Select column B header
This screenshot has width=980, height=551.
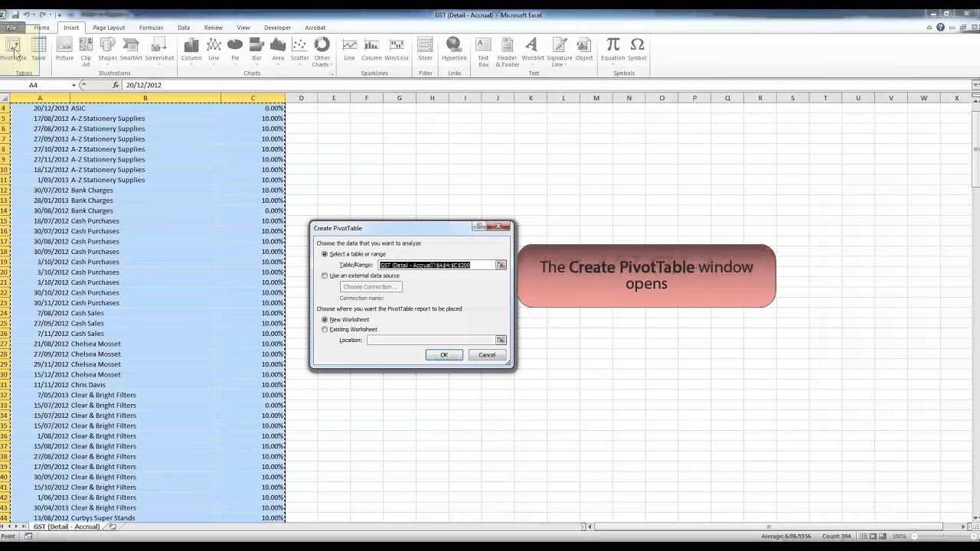click(145, 98)
